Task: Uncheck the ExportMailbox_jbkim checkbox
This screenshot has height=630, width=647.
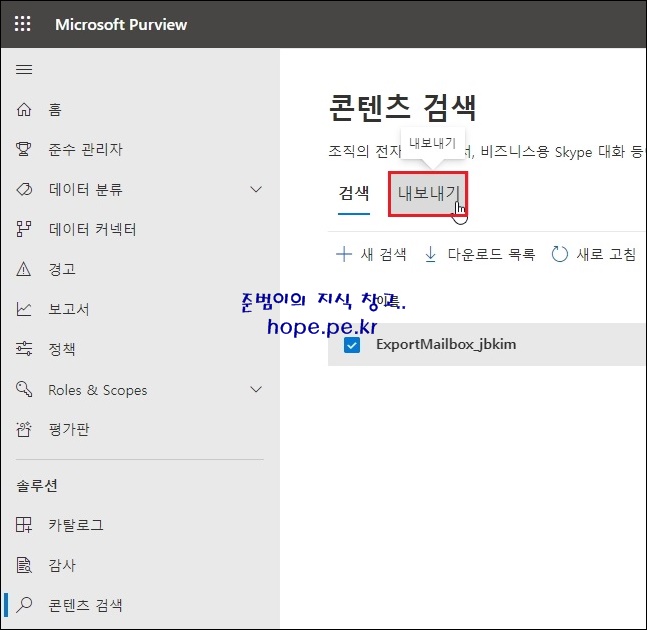Action: (x=352, y=345)
